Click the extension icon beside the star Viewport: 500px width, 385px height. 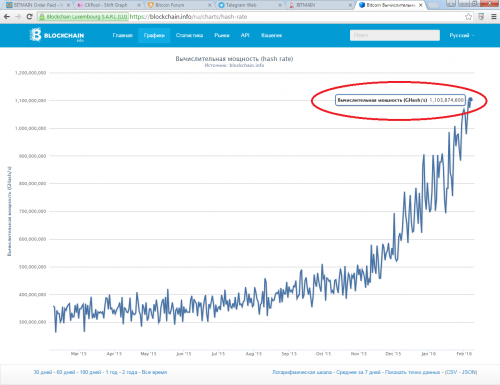tap(481, 17)
